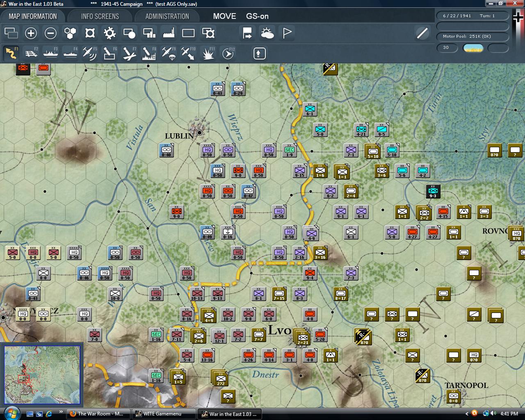This screenshot has width=525, height=420.
Task: Switch to the INFO SCREENS tab
Action: pos(100,16)
